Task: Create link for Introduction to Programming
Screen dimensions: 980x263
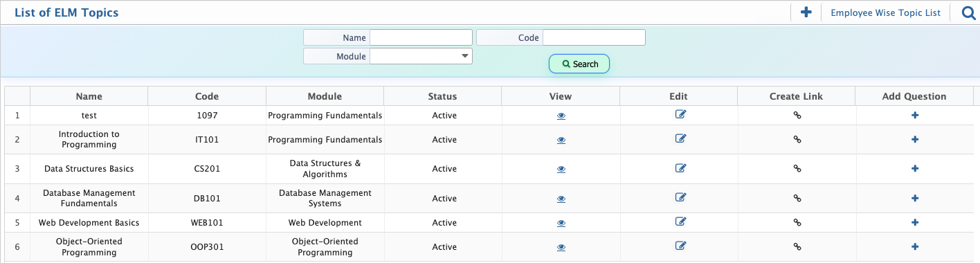Action: [797, 139]
